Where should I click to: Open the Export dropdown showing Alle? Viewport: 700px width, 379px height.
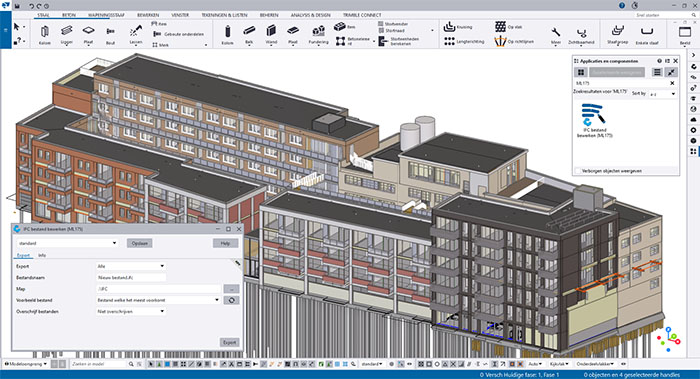131,266
